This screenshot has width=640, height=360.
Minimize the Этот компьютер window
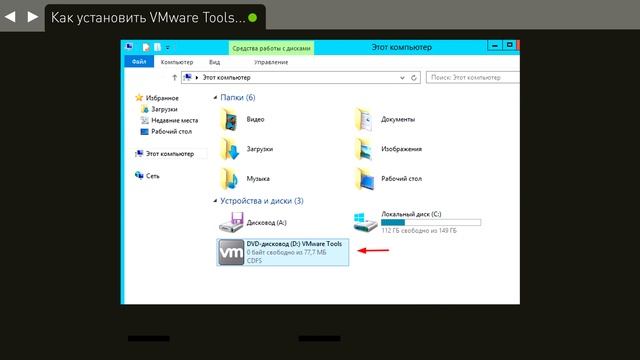point(495,46)
